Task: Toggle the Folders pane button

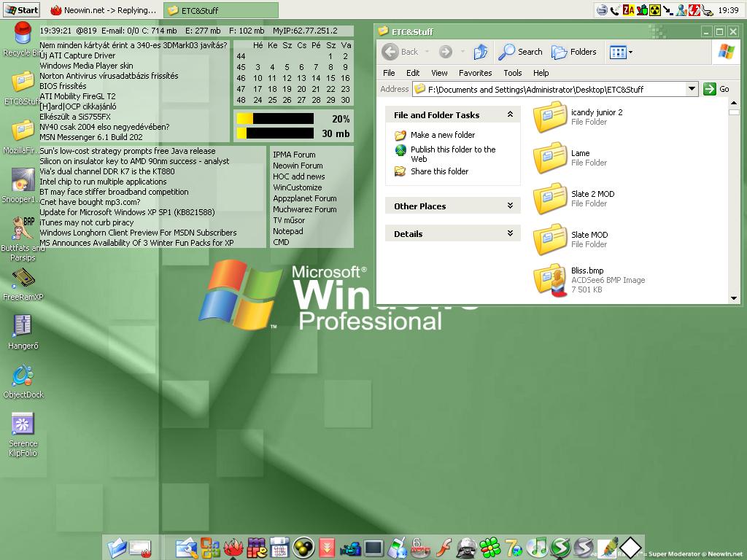Action: click(x=574, y=52)
